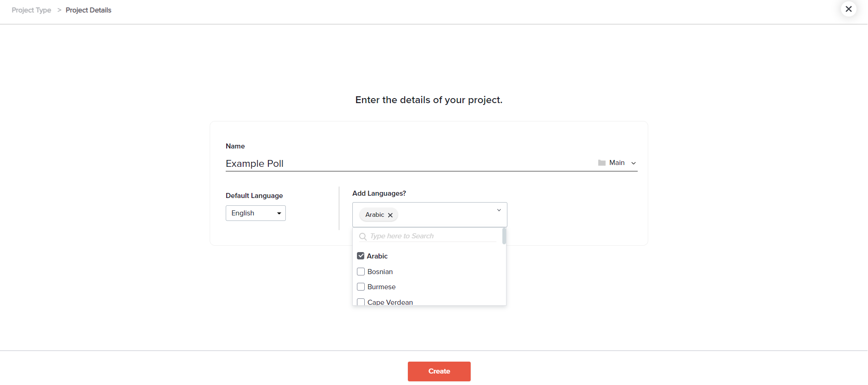868x385 pixels.
Task: Remove the Arabic language tag
Action: click(x=390, y=215)
